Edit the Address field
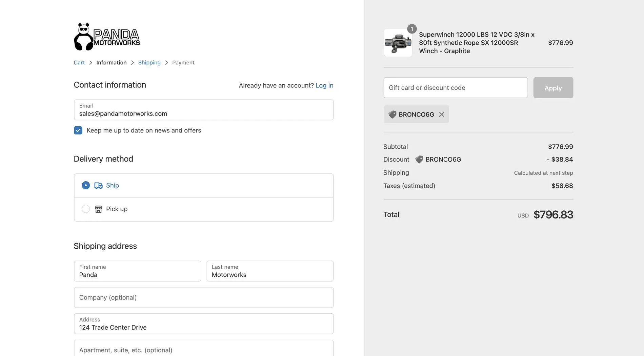The width and height of the screenshot is (644, 356). [204, 324]
